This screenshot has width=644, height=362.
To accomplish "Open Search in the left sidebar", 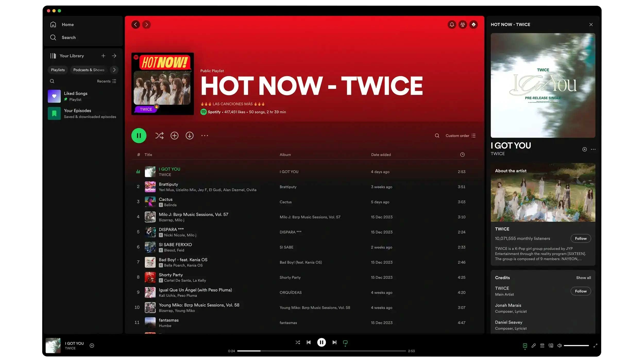I will tap(69, 37).
